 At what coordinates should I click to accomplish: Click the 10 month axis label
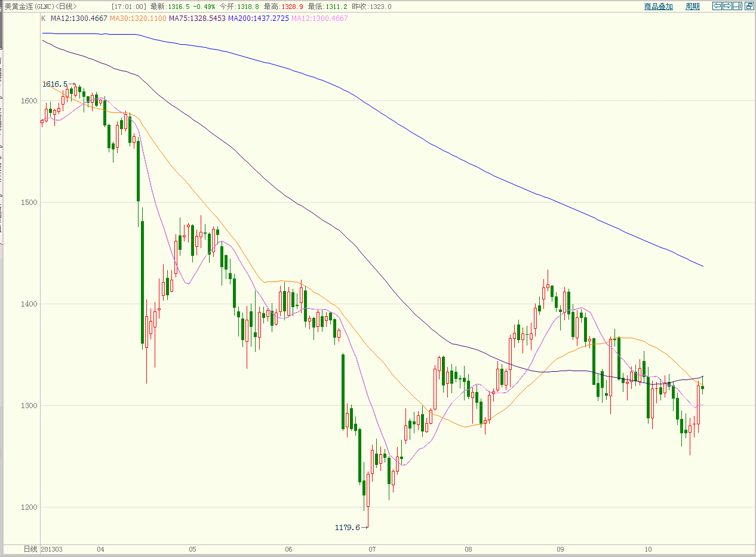pos(649,549)
